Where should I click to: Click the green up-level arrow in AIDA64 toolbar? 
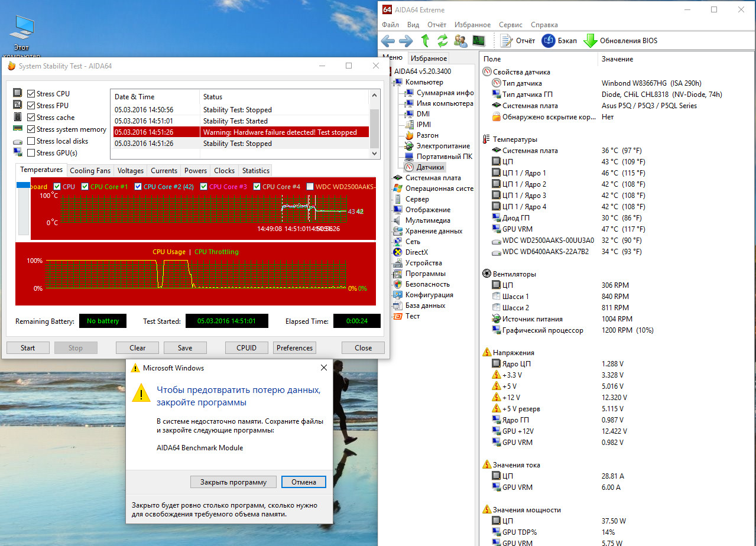(x=425, y=41)
